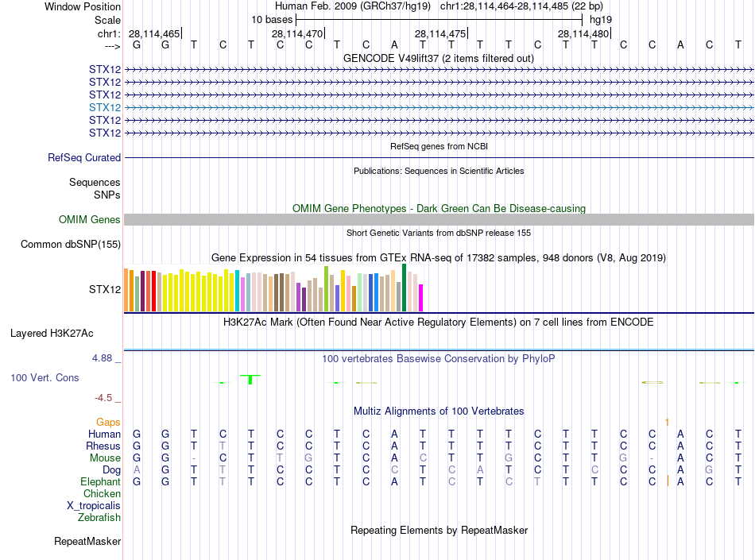The width and height of the screenshot is (755, 560).
Task: Click the orange insertion mark in Elephant row
Action: pos(668,481)
